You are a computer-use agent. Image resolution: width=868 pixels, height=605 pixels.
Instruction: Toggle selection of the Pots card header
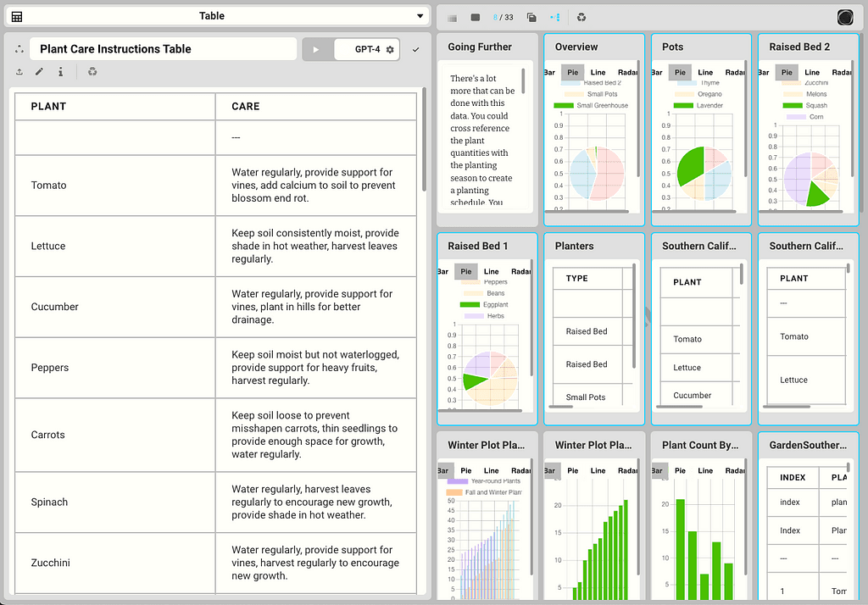[701, 47]
